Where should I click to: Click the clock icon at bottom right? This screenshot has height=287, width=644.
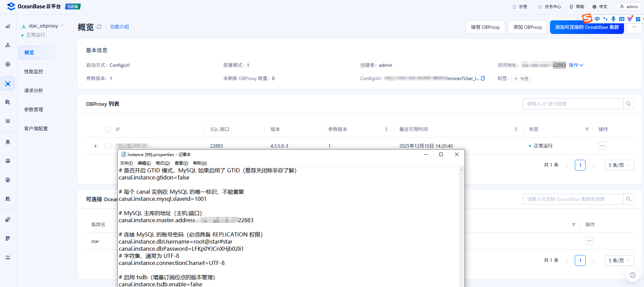[632, 275]
